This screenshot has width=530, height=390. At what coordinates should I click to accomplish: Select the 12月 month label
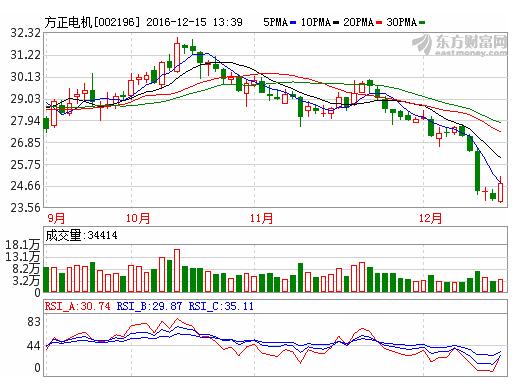430,218
